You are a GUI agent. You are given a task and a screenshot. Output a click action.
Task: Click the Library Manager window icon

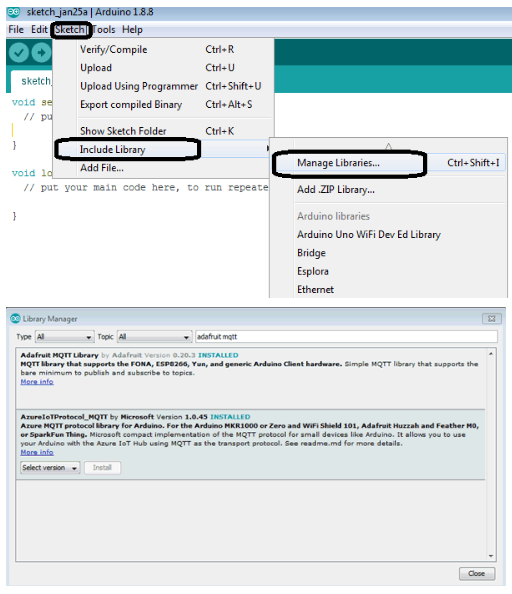pyautogui.click(x=15, y=319)
